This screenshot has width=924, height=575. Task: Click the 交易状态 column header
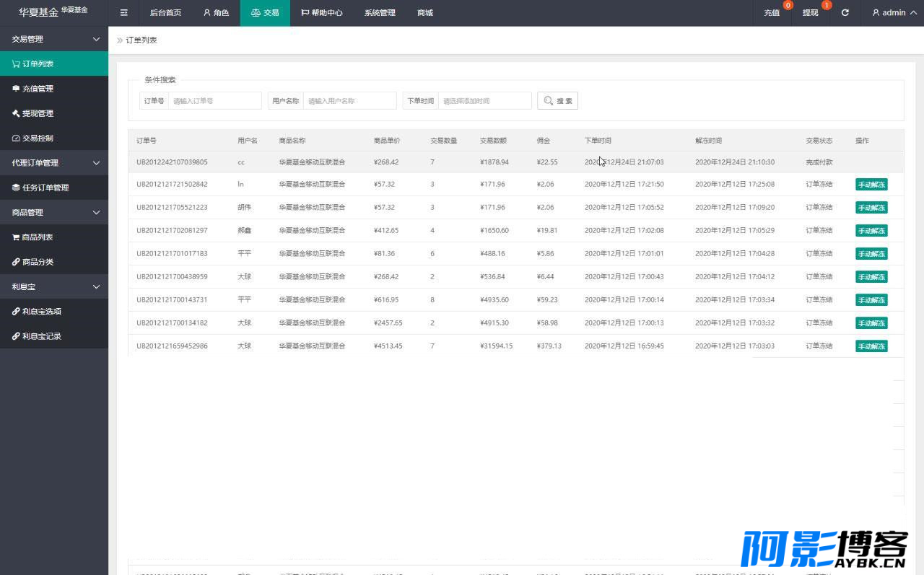click(x=819, y=141)
